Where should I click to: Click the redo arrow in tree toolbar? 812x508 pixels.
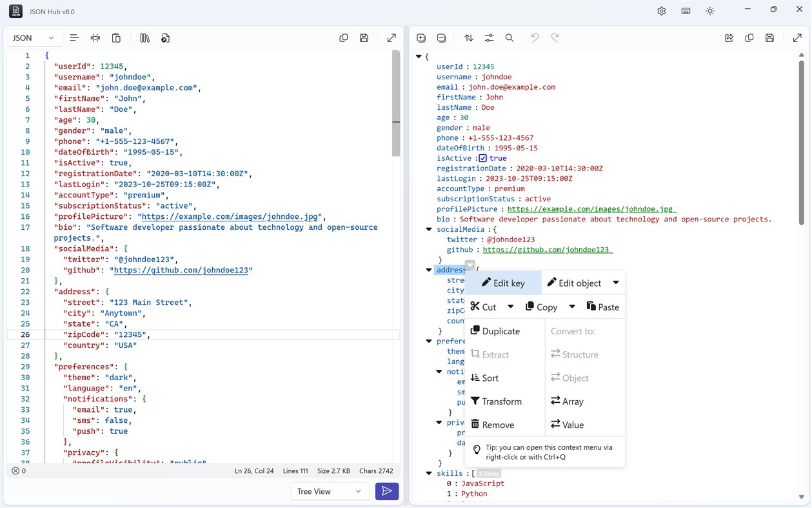[555, 38]
